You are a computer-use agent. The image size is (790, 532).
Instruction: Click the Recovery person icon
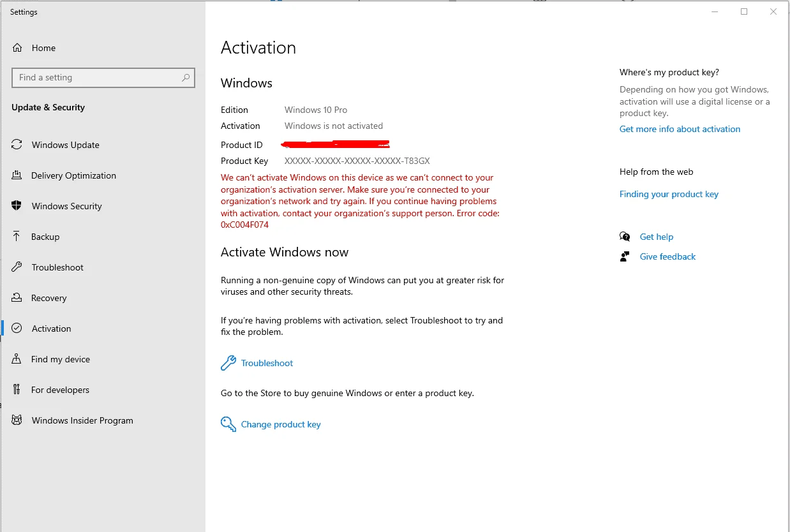(x=17, y=298)
